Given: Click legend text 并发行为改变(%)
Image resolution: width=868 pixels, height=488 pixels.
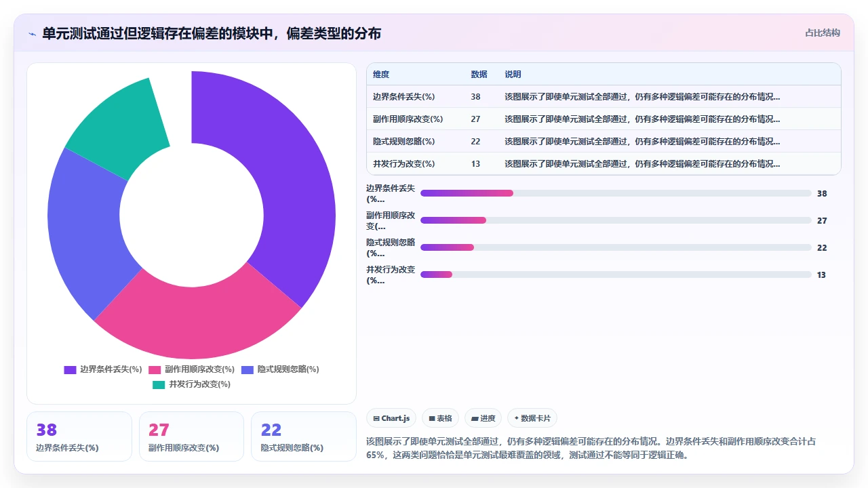Looking at the screenshot, I should 199,384.
